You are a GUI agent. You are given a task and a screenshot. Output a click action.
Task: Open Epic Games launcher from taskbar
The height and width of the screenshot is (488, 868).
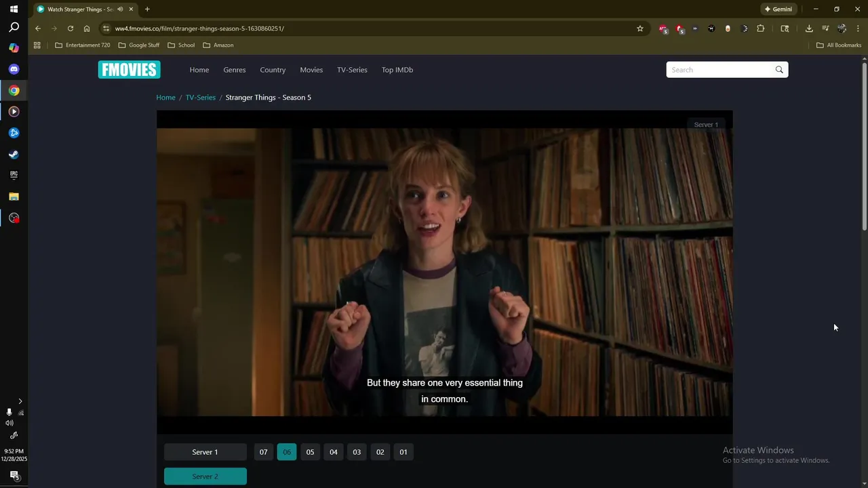tap(14, 175)
